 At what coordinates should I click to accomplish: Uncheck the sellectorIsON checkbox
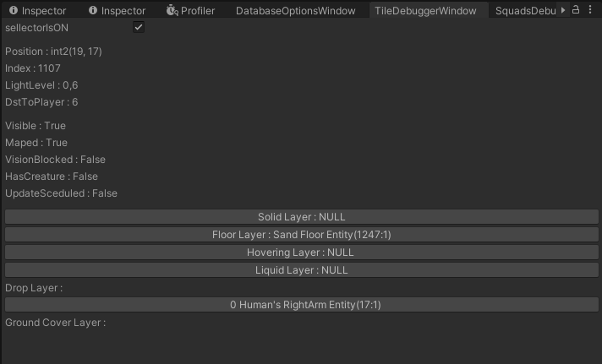pos(139,27)
